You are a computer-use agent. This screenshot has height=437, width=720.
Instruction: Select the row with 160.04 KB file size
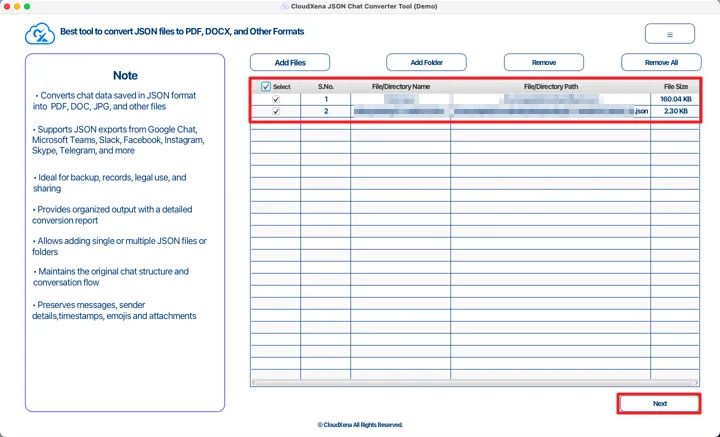675,99
